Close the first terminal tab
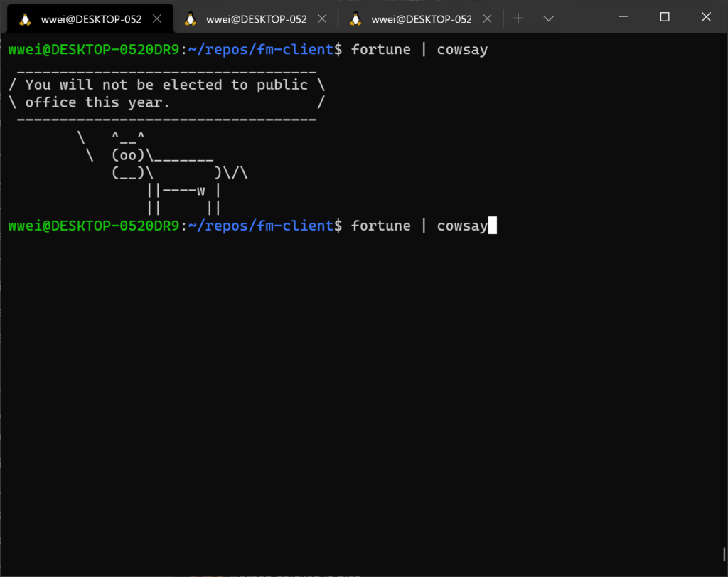This screenshot has width=728, height=577. click(x=157, y=18)
